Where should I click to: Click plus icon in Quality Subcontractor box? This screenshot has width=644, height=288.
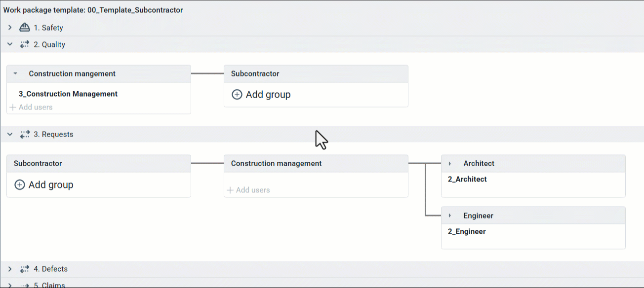click(x=237, y=95)
